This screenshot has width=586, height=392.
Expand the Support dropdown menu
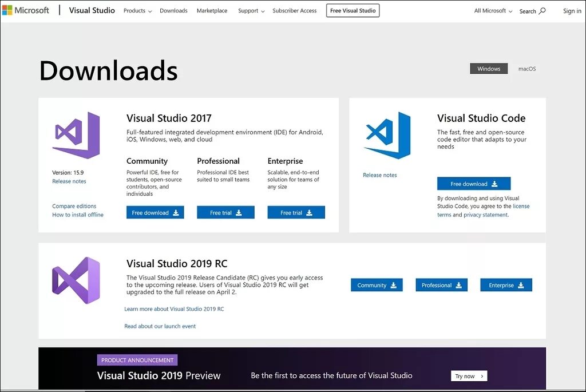tap(251, 11)
